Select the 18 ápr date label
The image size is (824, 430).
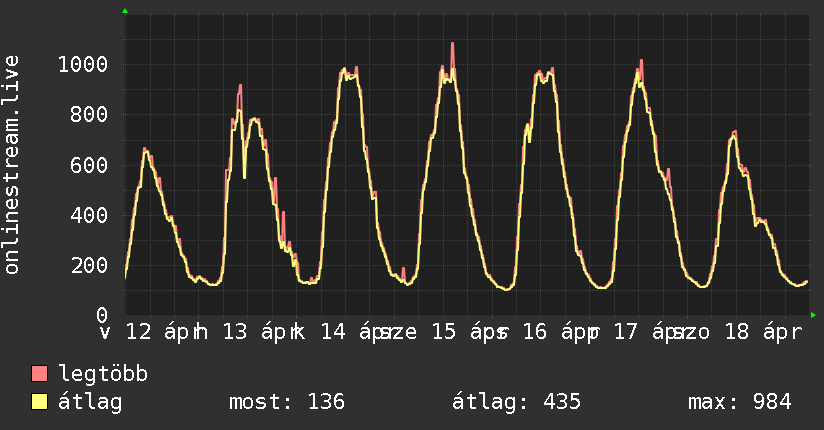[x=760, y=332]
